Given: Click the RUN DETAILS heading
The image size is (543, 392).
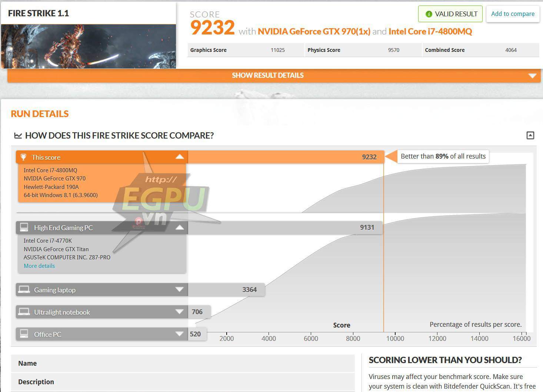Looking at the screenshot, I should click(x=40, y=114).
